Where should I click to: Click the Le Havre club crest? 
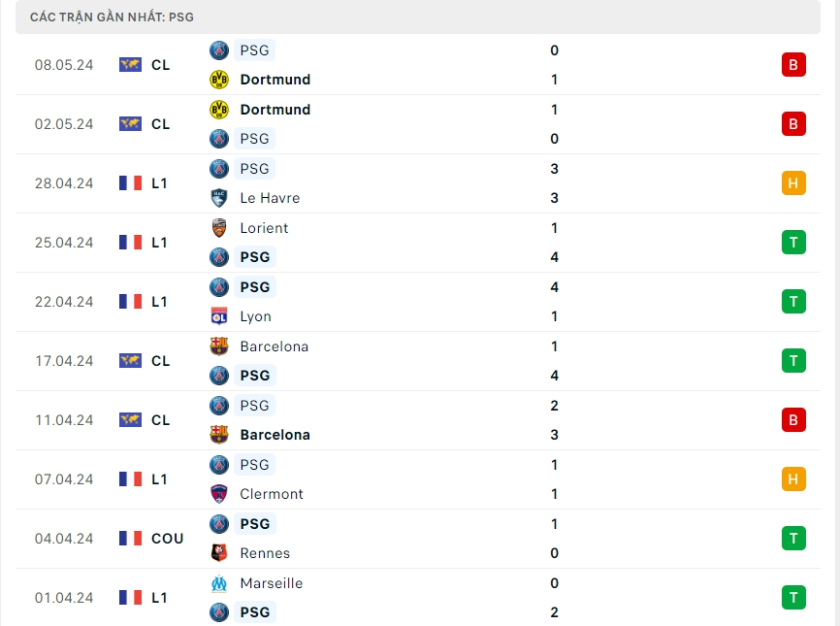pos(219,198)
